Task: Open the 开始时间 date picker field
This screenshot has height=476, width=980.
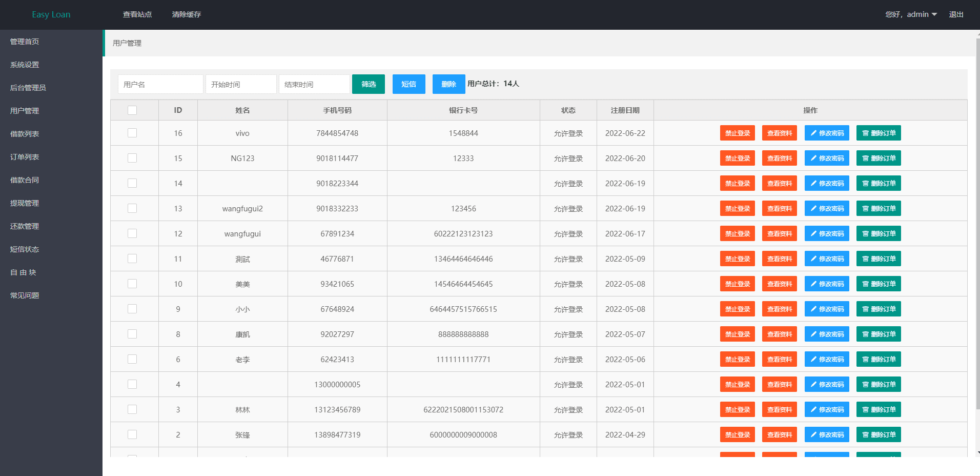Action: [x=241, y=84]
